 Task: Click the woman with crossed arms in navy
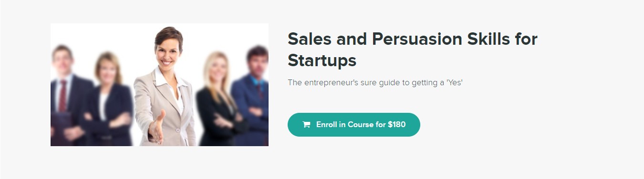tap(107, 101)
